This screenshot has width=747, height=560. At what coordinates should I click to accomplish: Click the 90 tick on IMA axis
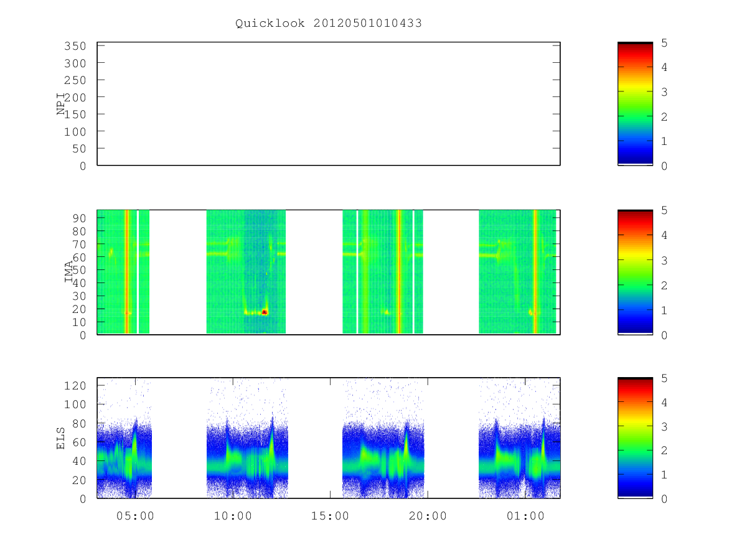(78, 218)
